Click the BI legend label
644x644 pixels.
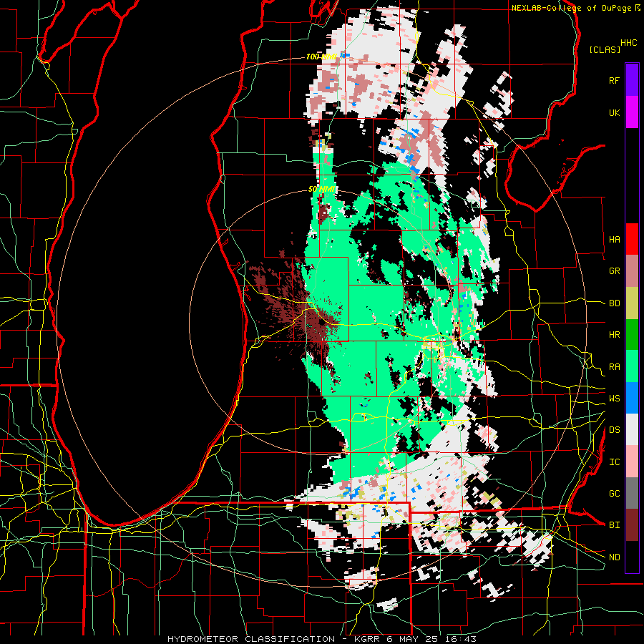[614, 525]
